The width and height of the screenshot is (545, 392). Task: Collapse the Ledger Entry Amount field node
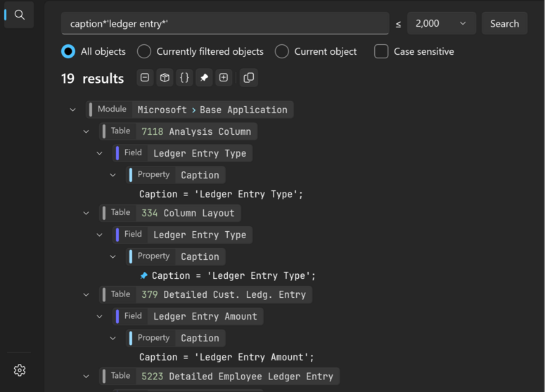(x=99, y=316)
